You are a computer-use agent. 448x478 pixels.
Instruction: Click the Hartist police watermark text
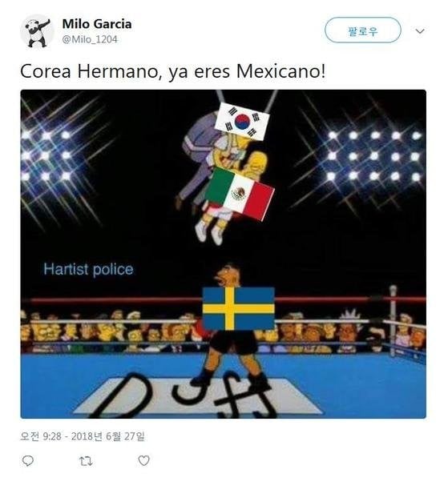pyautogui.click(x=88, y=270)
